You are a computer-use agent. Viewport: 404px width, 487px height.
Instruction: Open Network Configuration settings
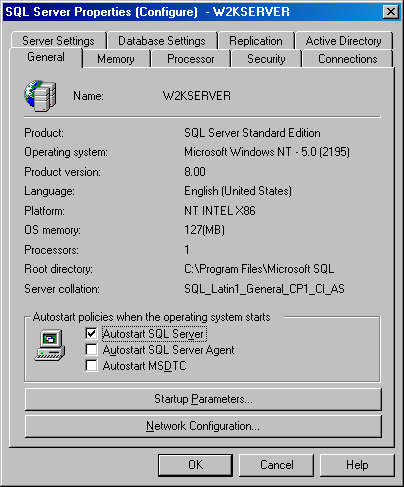[203, 426]
